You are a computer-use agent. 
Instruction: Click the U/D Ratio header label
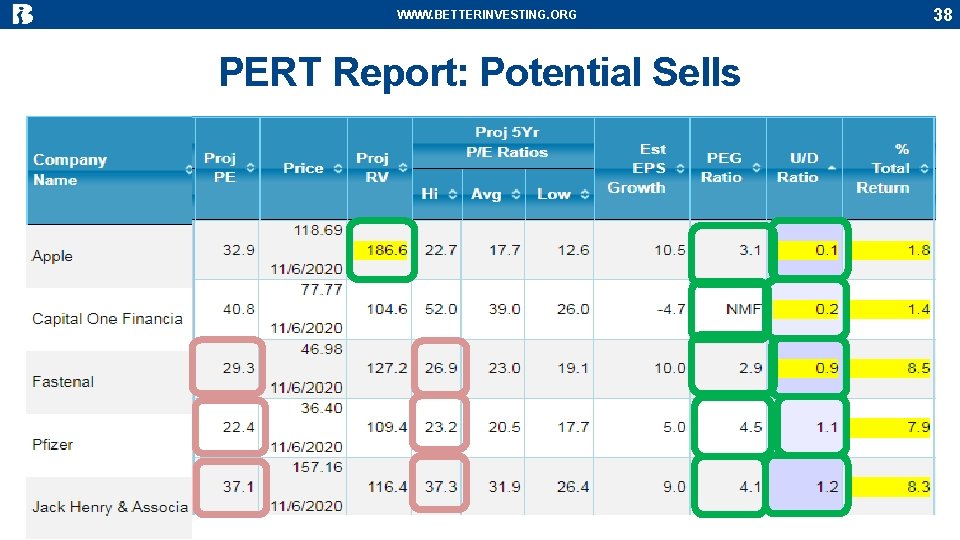click(797, 168)
